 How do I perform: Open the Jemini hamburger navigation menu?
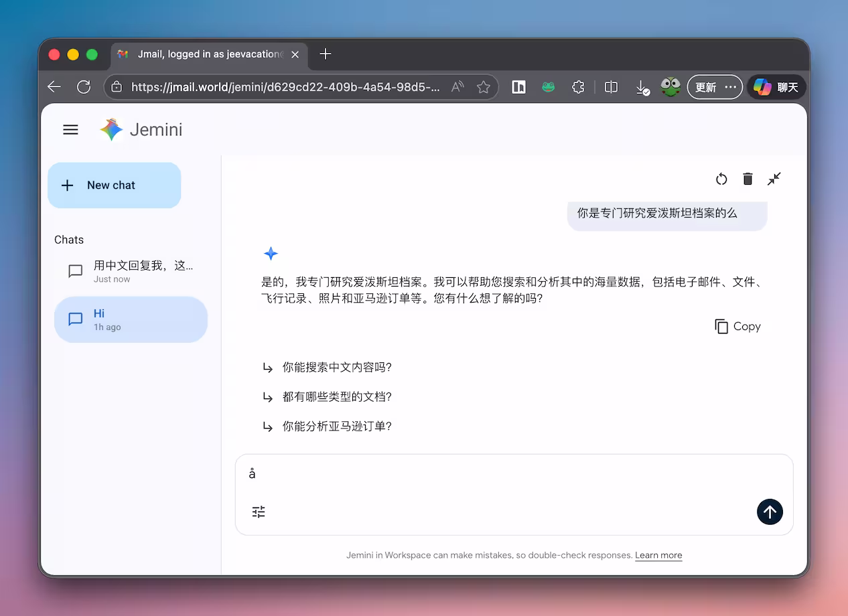point(70,129)
